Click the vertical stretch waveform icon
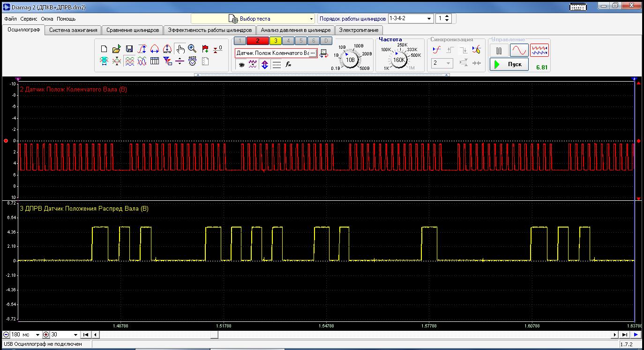 (142, 49)
